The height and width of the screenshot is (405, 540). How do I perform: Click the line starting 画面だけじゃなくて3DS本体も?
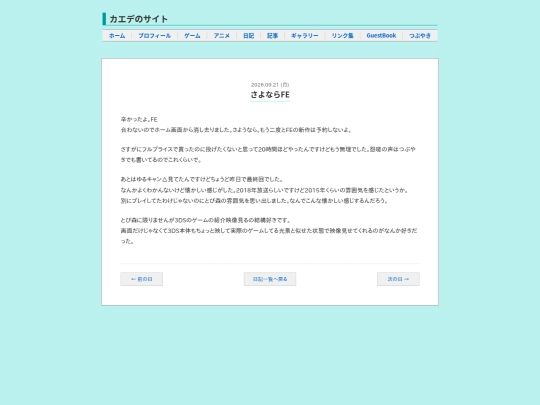click(x=269, y=236)
